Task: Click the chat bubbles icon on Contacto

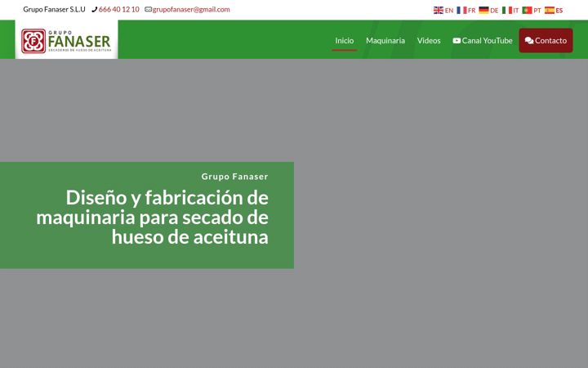Action: tap(529, 41)
